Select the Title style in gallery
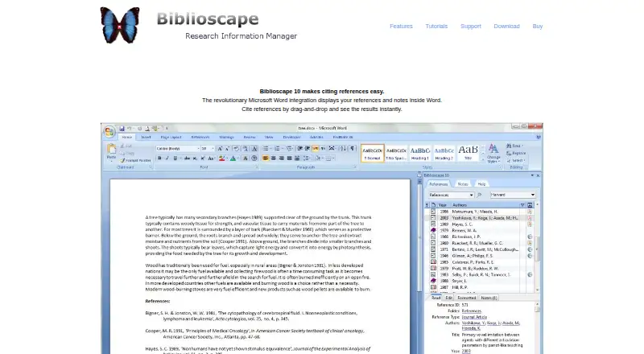The width and height of the screenshot is (644, 354). (468, 153)
